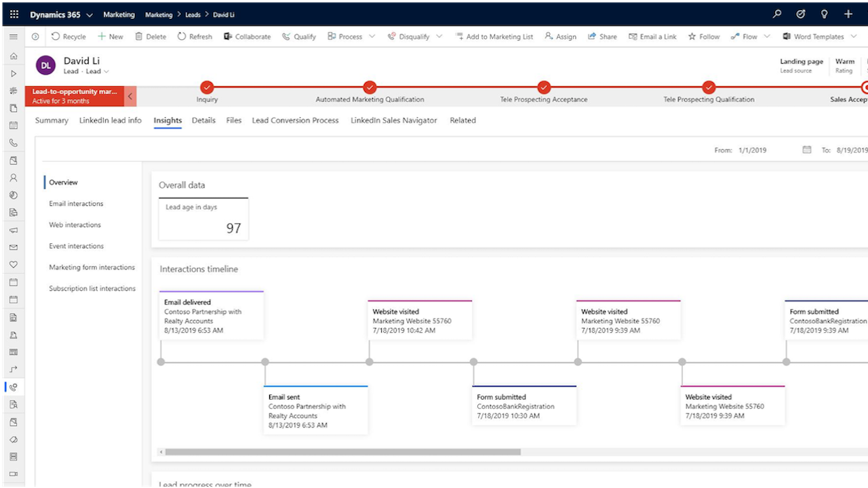This screenshot has height=488, width=868.
Task: Click the plus quick create icon in top bar
Action: click(848, 14)
